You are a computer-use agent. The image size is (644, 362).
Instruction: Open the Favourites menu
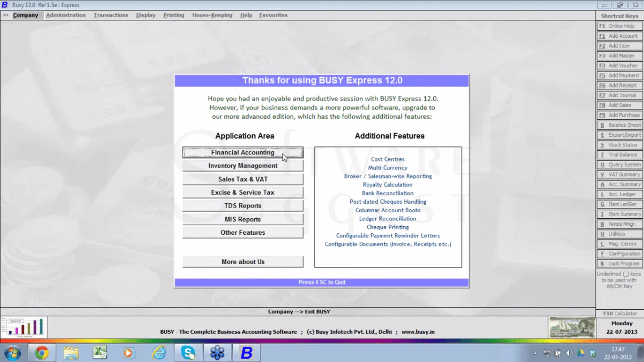(273, 15)
